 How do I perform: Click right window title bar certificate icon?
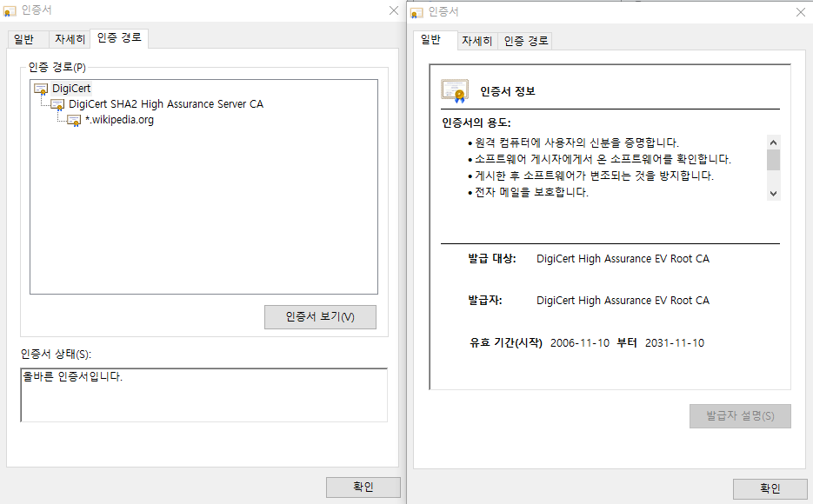[x=416, y=12]
